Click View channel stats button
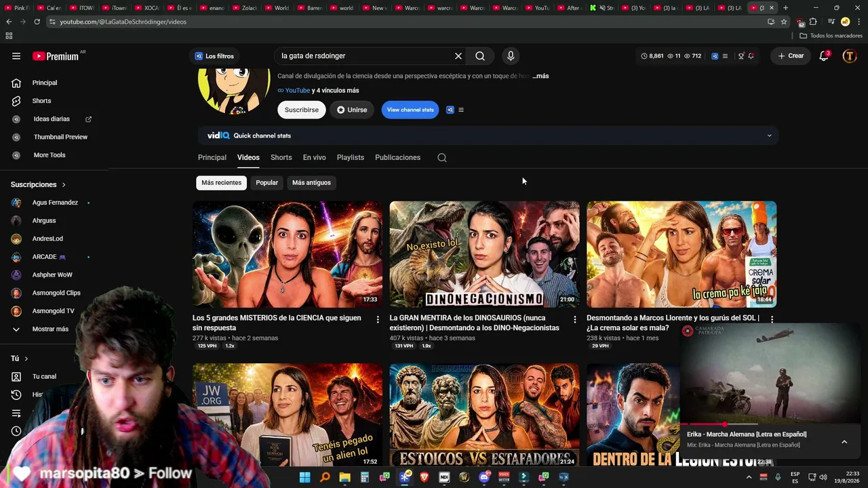Image resolution: width=868 pixels, height=488 pixels. coord(410,110)
